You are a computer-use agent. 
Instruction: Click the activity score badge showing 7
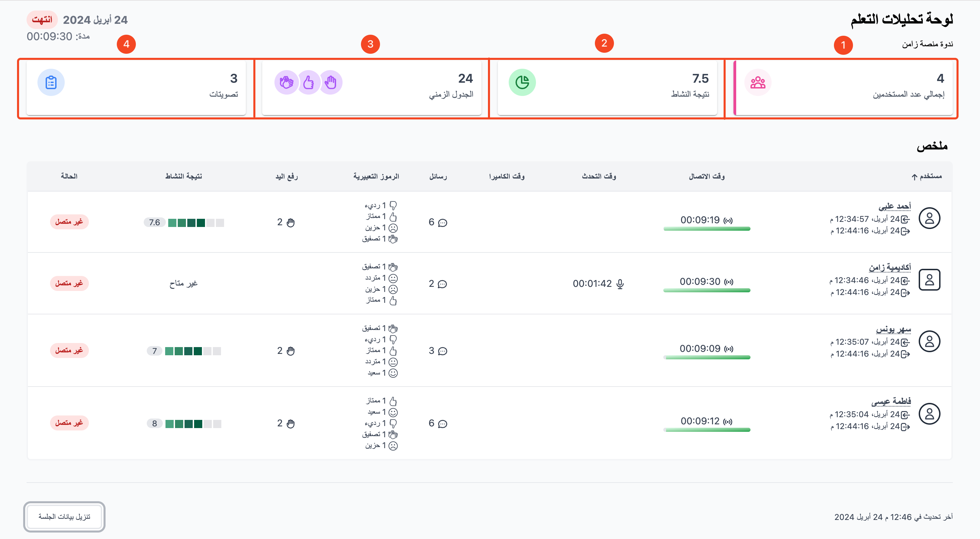coord(155,351)
